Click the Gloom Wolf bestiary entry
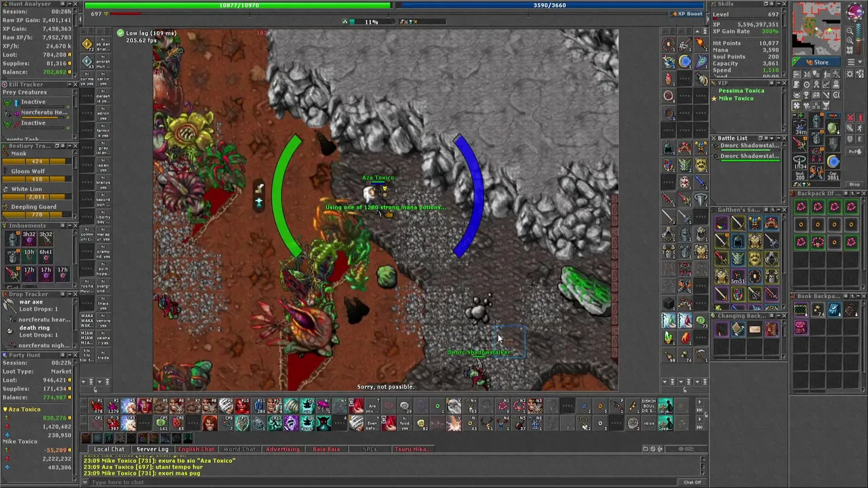The width and height of the screenshot is (868, 488). [37, 175]
